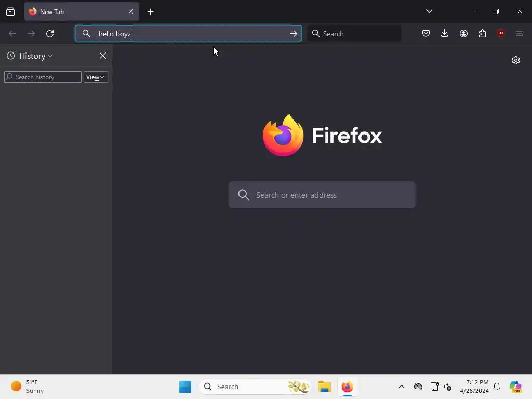This screenshot has height=399, width=532.
Task: Click magnifier icon in address bar
Action: 86,33
